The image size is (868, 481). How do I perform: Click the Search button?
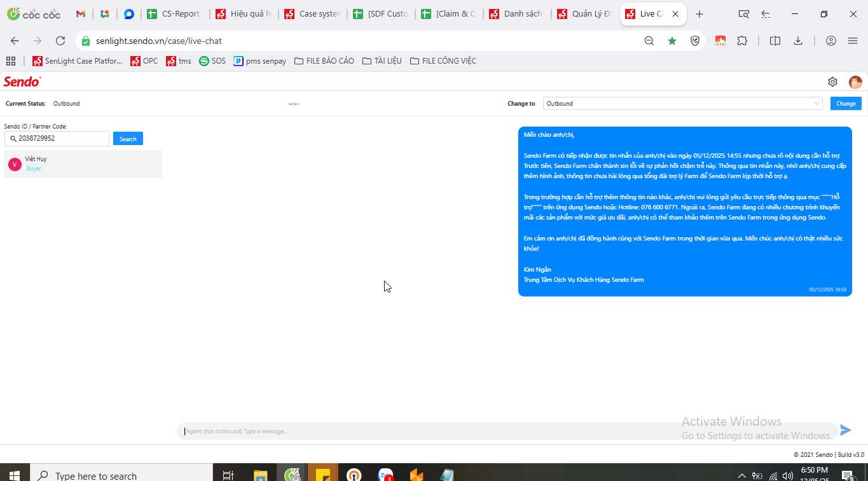128,139
